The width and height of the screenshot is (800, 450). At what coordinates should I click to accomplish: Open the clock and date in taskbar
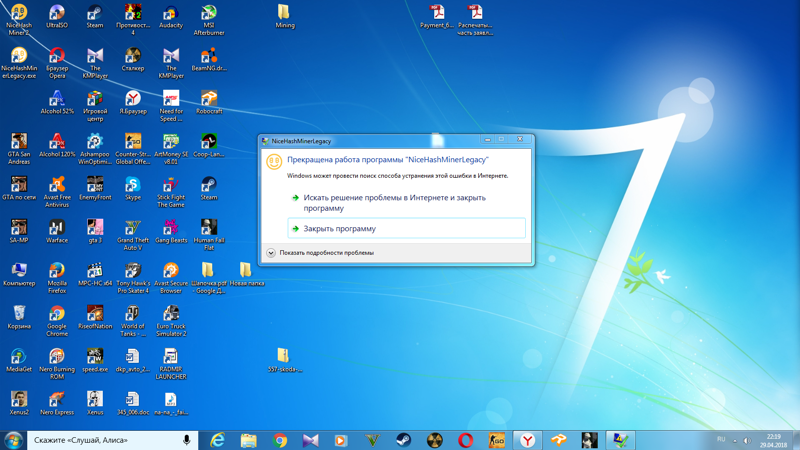coord(773,441)
